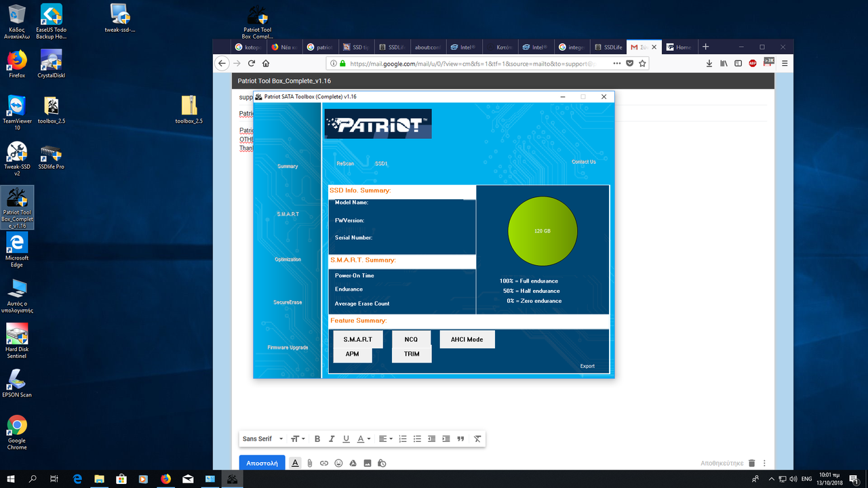The width and height of the screenshot is (868, 488).
Task: Open the S.M.A.R.T section in the sidebar
Action: point(288,214)
